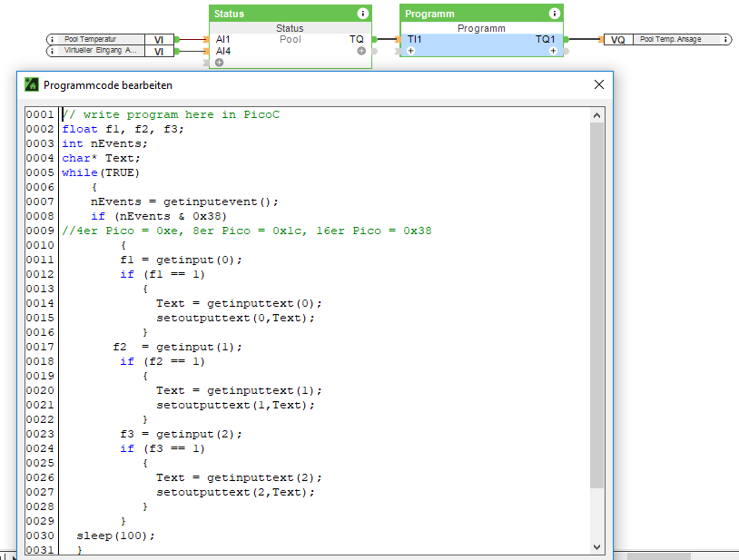739x560 pixels.
Task: Place cursor in comment line 0001
Action: [171, 114]
